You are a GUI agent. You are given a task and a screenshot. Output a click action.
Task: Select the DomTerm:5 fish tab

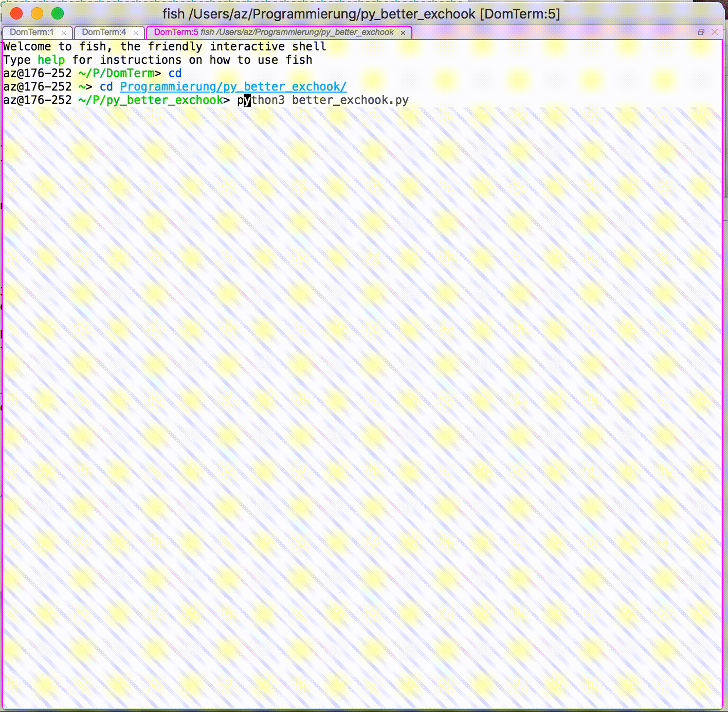coord(274,32)
